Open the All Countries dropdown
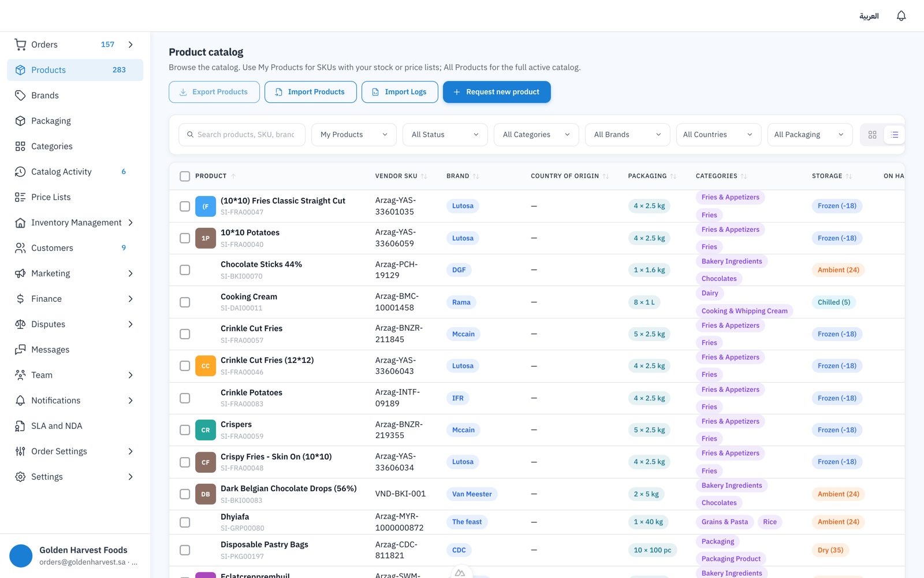The height and width of the screenshot is (578, 924). pyautogui.click(x=719, y=135)
